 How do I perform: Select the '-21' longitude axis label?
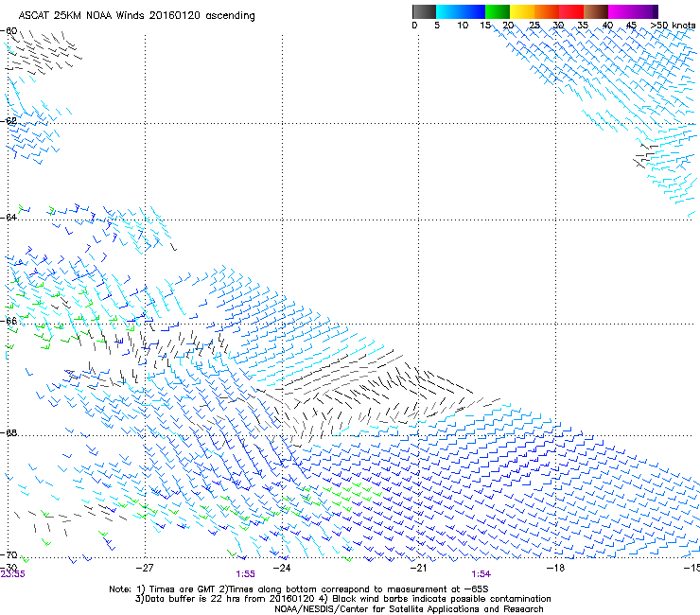coord(418,568)
